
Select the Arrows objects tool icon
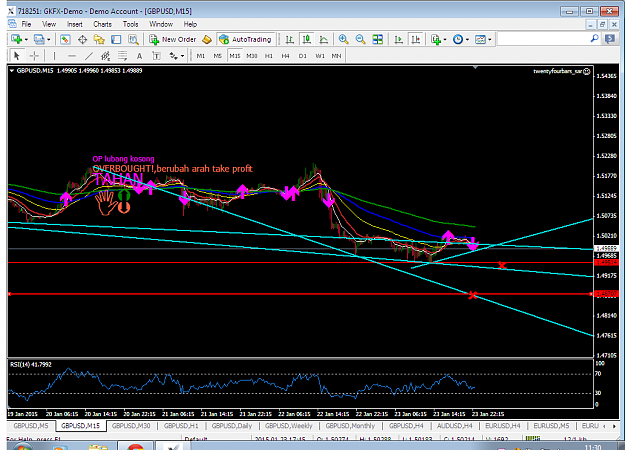173,56
